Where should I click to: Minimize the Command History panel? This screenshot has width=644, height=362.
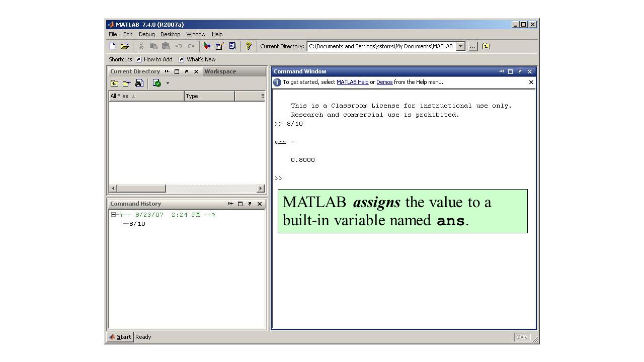click(x=231, y=204)
